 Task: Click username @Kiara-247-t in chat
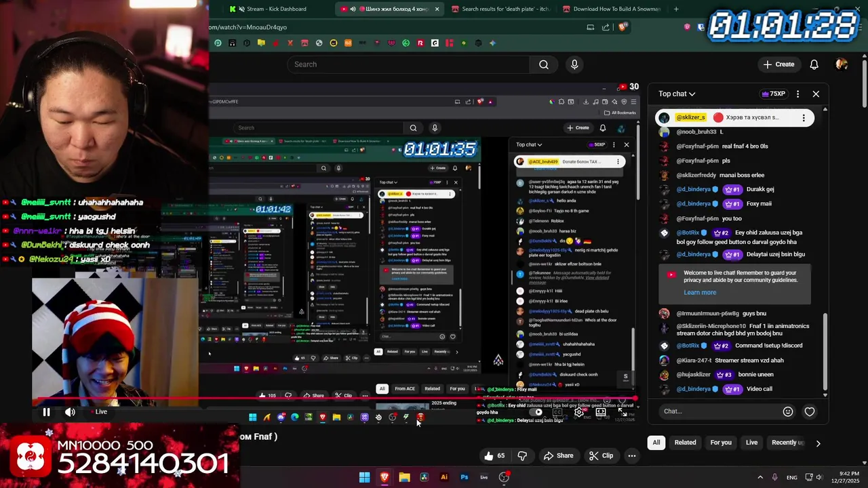point(694,361)
